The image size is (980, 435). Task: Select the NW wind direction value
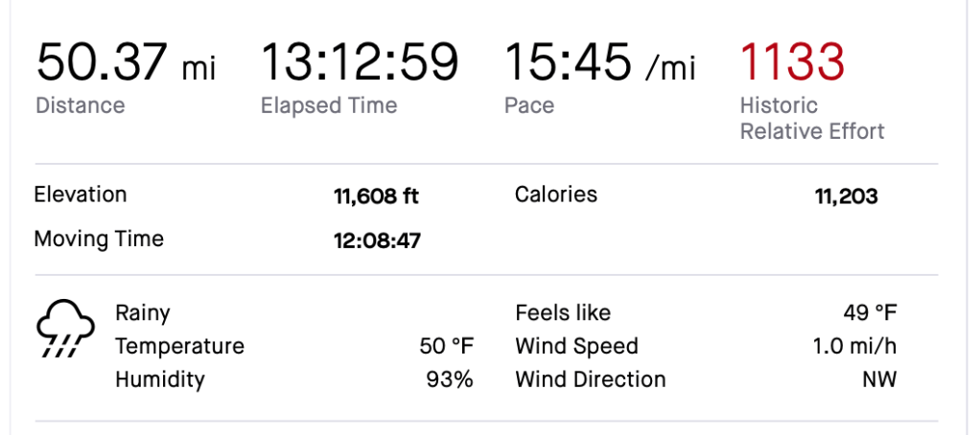click(878, 379)
